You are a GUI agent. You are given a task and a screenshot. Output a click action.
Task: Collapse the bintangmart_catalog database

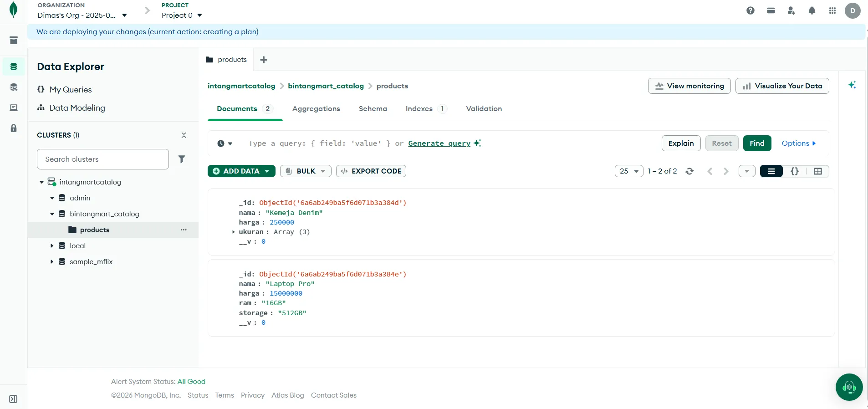tap(52, 214)
